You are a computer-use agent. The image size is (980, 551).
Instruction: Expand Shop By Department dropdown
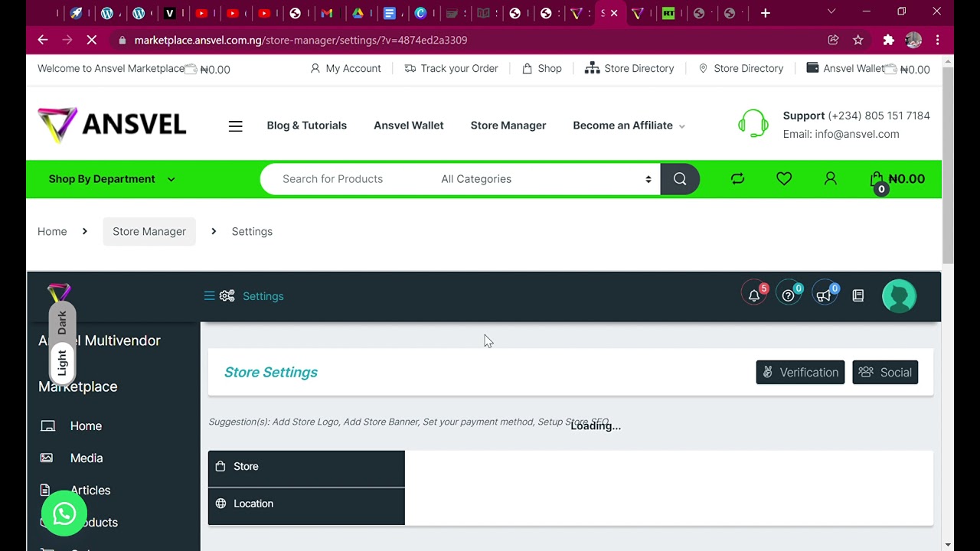pos(112,179)
